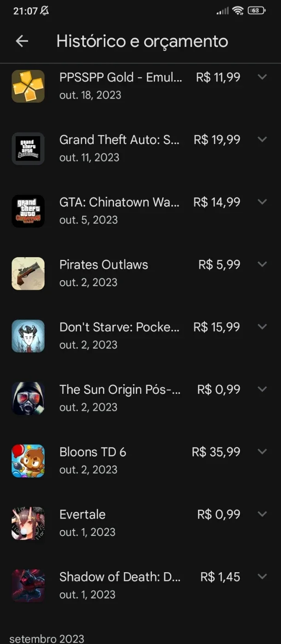Expand the Pirates Outlaws entry chevron
Screen dimensions: 281x644
click(x=262, y=264)
